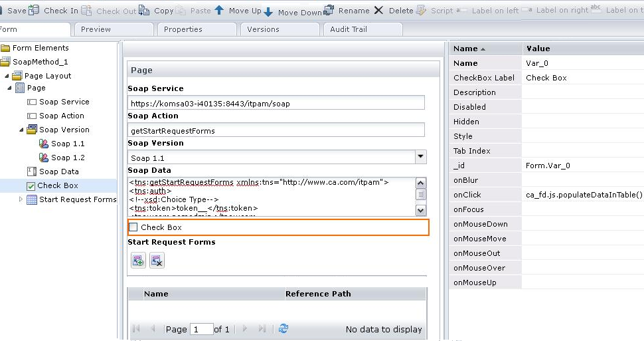Switch to the Preview tab
The height and width of the screenshot is (341, 644).
(x=96, y=29)
